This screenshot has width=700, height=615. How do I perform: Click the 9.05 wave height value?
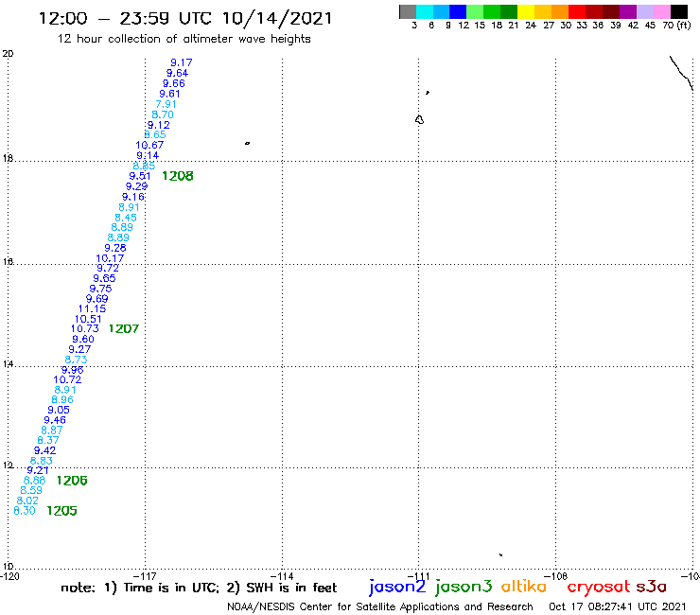pos(59,410)
